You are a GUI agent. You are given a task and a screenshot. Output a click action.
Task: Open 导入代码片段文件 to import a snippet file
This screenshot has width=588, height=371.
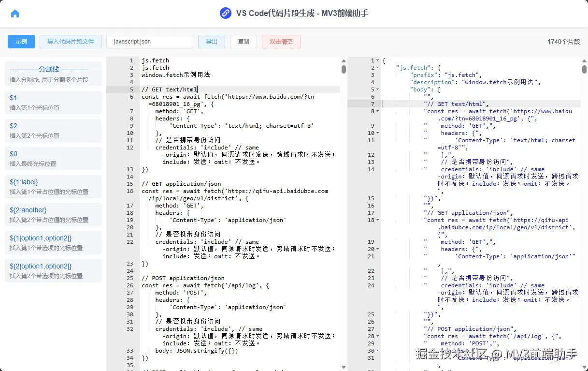point(71,42)
